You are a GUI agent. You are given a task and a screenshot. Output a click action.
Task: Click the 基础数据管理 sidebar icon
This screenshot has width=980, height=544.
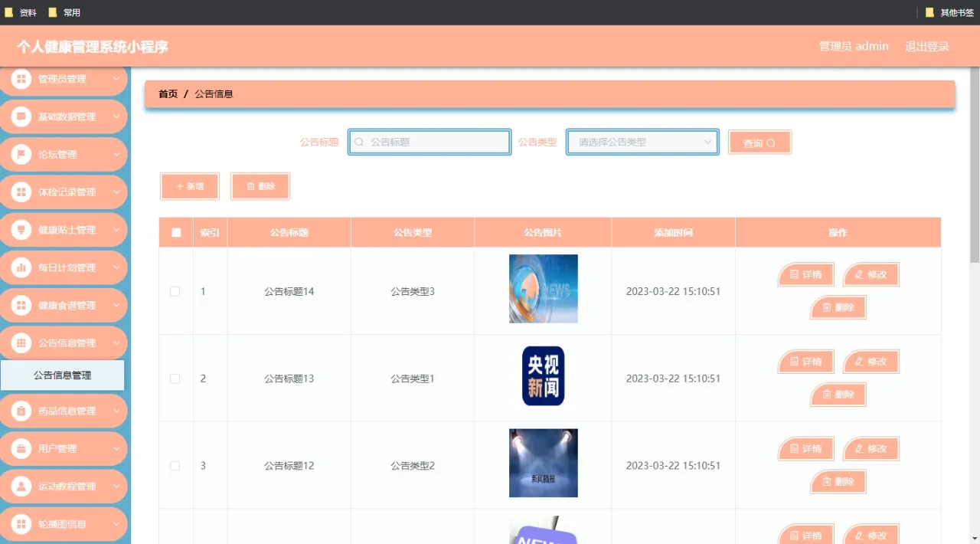(x=21, y=116)
